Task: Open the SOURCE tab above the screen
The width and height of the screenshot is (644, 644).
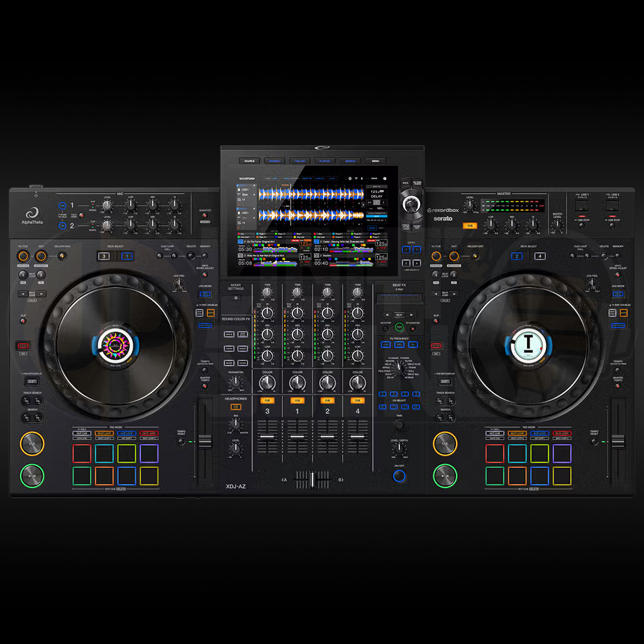Action: click(x=249, y=161)
